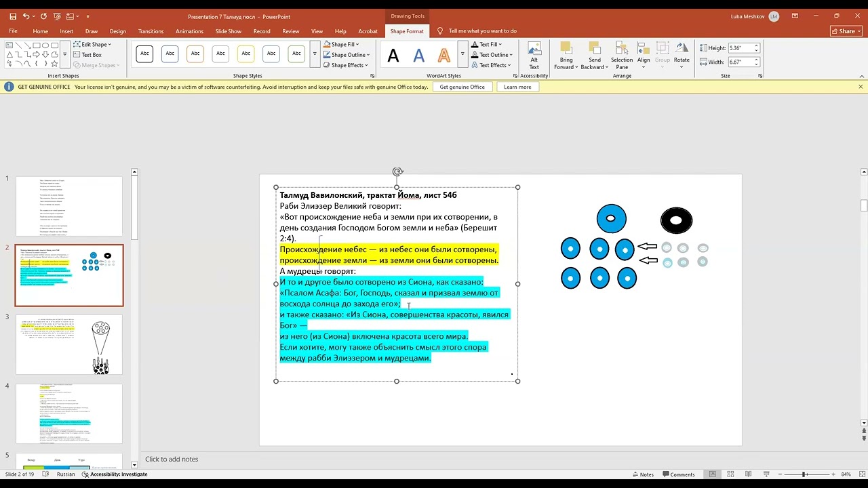Select slide 3 thumbnail
The image size is (868, 488).
pyautogui.click(x=69, y=344)
